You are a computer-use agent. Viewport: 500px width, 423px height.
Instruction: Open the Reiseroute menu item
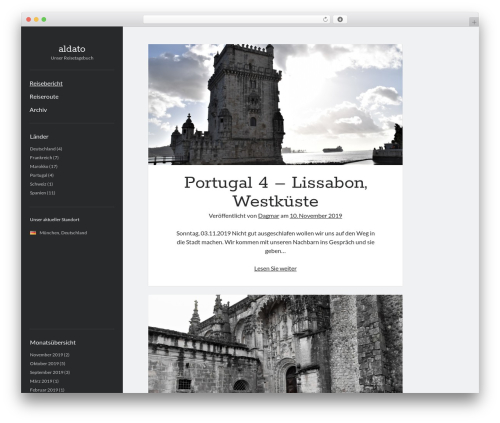click(x=44, y=97)
